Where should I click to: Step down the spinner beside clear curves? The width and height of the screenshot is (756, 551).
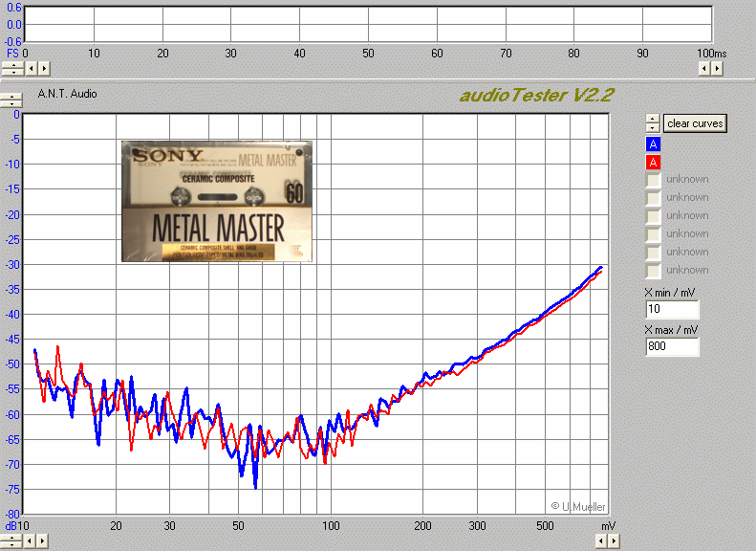point(652,127)
